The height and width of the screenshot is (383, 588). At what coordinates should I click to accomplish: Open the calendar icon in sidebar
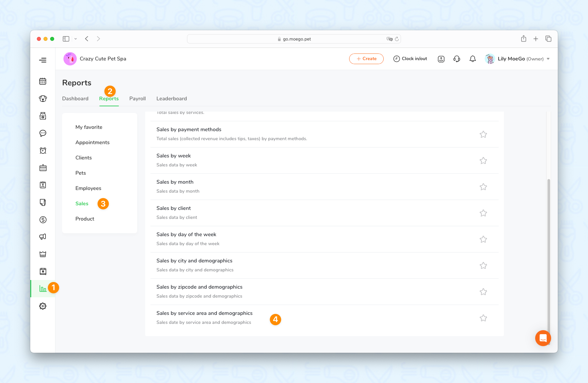coord(43,81)
